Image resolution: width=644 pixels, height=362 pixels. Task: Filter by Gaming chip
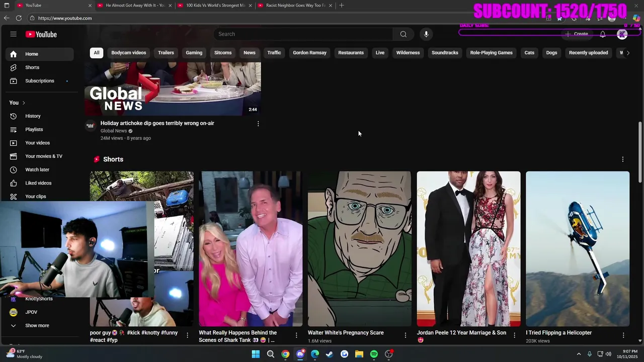pos(194,53)
